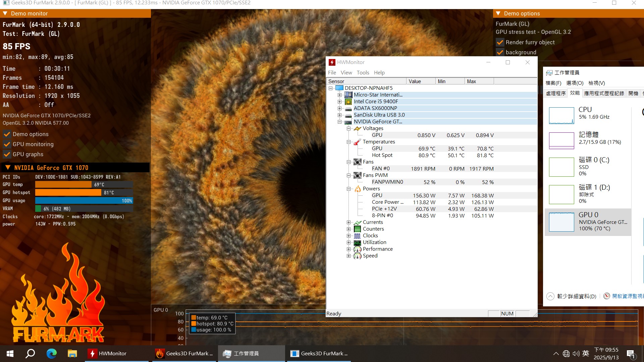644x362 pixels.
Task: Switch to the 應用程式歷程記錄 tab
Action: [604, 94]
